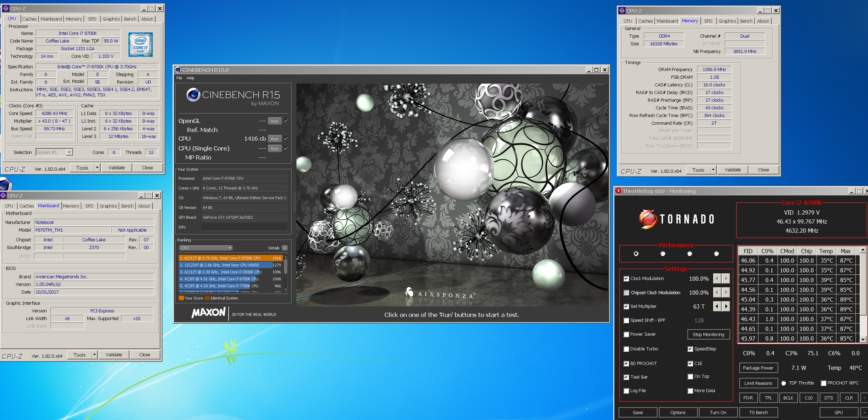Click the Cinebench R15 sphere logo
868x420 pixels.
[193, 95]
